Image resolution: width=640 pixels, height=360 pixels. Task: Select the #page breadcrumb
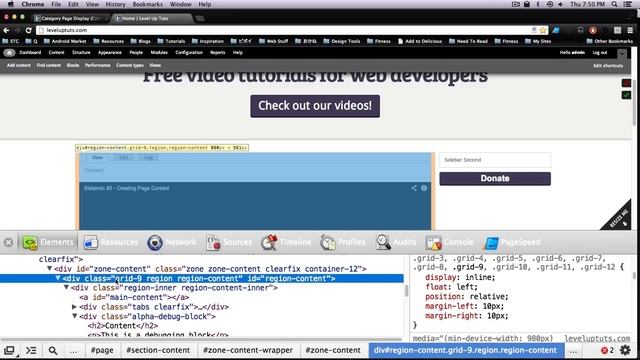coord(102,350)
